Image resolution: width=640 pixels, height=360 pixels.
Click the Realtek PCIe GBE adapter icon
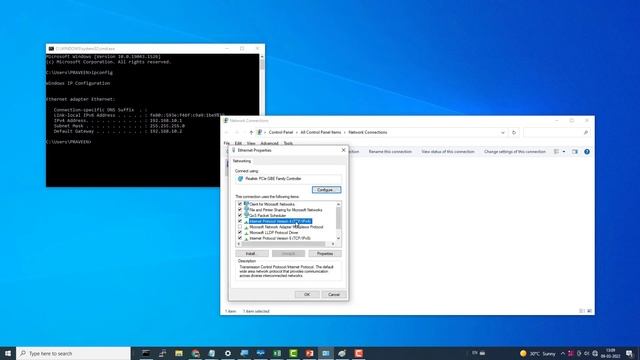(x=240, y=179)
